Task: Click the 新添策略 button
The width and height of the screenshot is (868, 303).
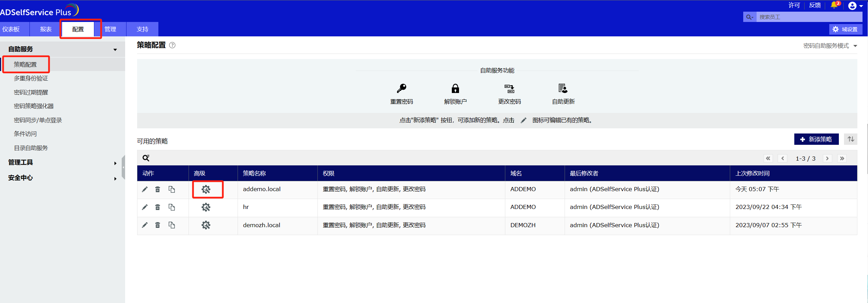Action: pos(816,139)
